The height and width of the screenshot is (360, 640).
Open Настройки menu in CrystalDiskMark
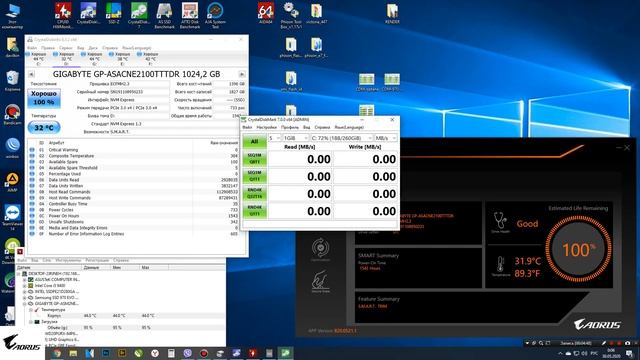(267, 127)
